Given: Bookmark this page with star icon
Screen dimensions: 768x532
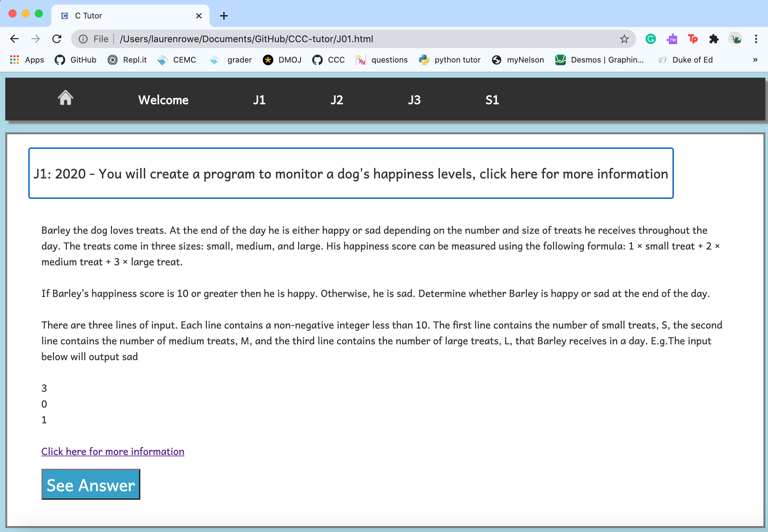Looking at the screenshot, I should 624,39.
